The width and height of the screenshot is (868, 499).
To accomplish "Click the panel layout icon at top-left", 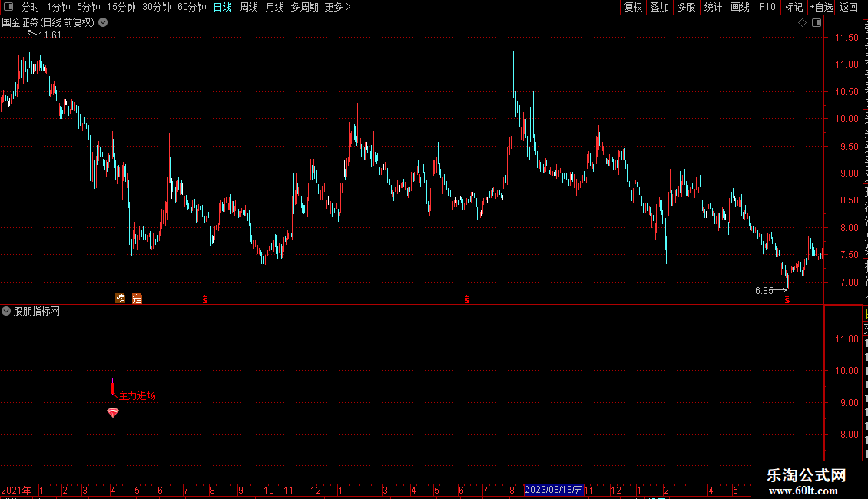I will tap(8, 7).
